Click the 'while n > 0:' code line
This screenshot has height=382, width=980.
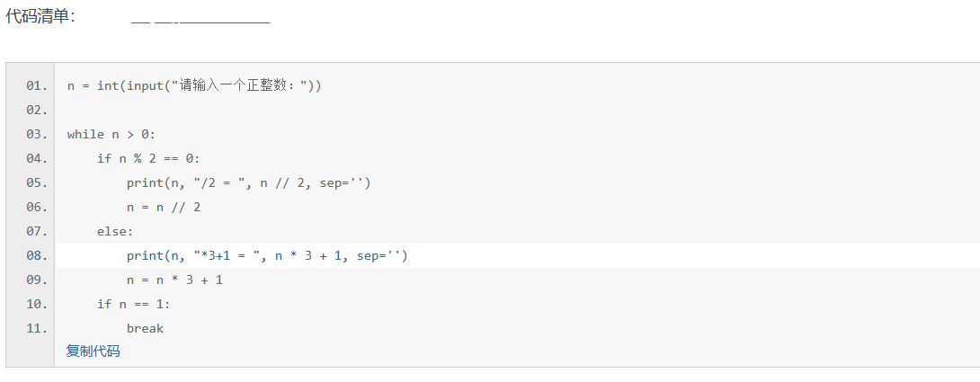[111, 135]
